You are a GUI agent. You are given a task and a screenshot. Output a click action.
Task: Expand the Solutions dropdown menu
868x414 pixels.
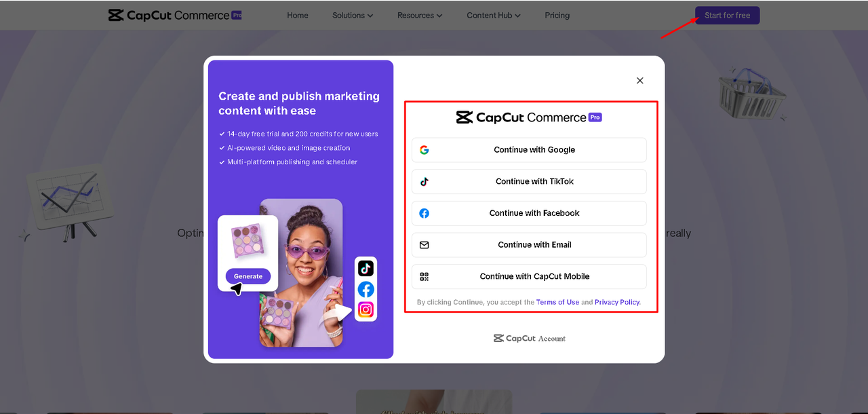point(353,15)
